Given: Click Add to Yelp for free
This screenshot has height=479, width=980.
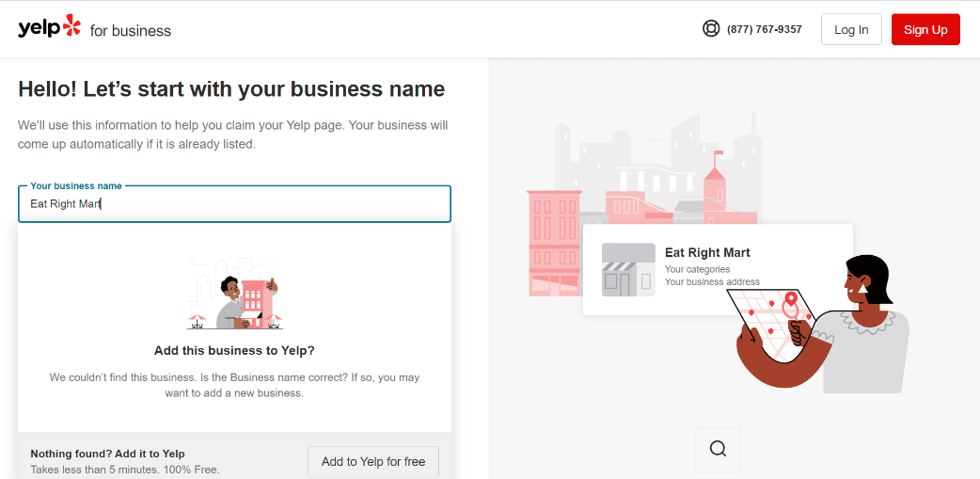Looking at the screenshot, I should click(x=373, y=461).
